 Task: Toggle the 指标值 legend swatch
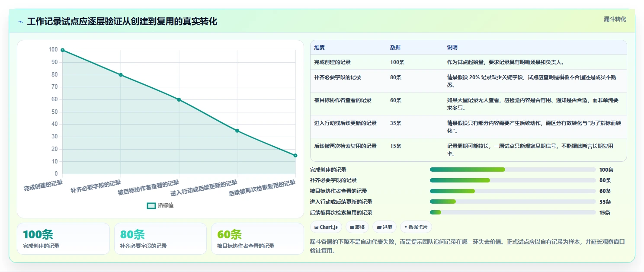(151, 206)
